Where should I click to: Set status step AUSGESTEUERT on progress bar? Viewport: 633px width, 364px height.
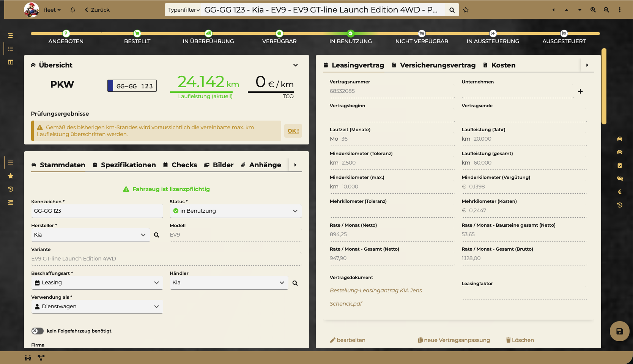tap(564, 37)
